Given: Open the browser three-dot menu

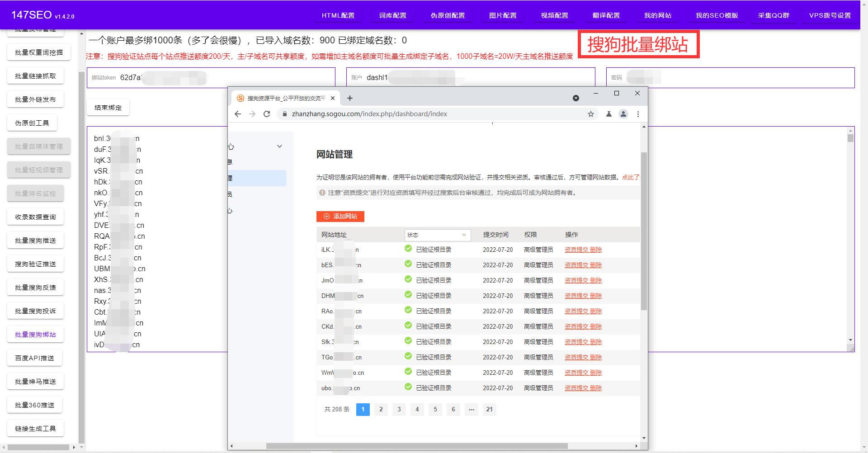Looking at the screenshot, I should [638, 114].
